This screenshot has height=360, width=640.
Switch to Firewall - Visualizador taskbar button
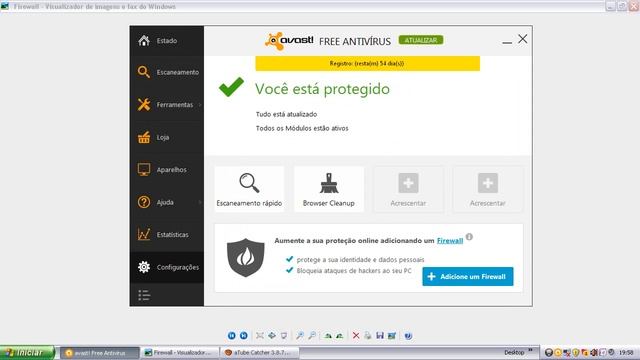[x=180, y=353]
